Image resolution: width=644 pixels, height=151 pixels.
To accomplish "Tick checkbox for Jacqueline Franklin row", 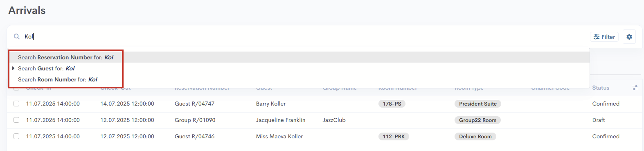I will 16,120.
